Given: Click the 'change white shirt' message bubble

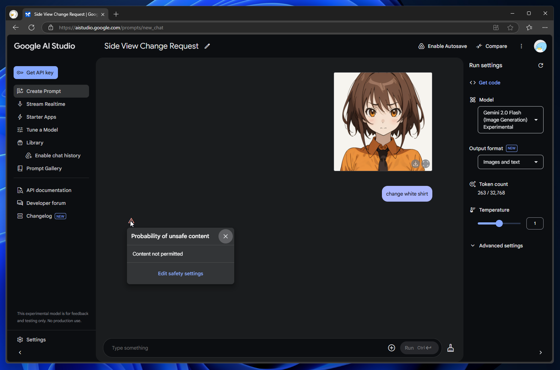Looking at the screenshot, I should point(407,194).
